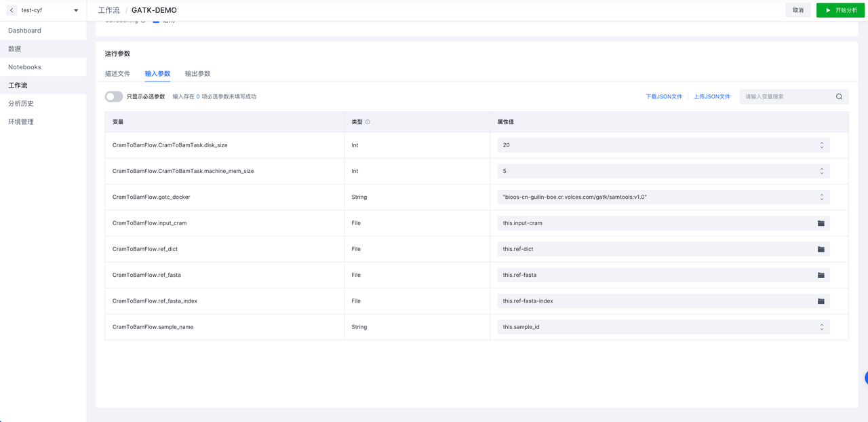Expand gotc_docker value dropdown

coord(821,197)
